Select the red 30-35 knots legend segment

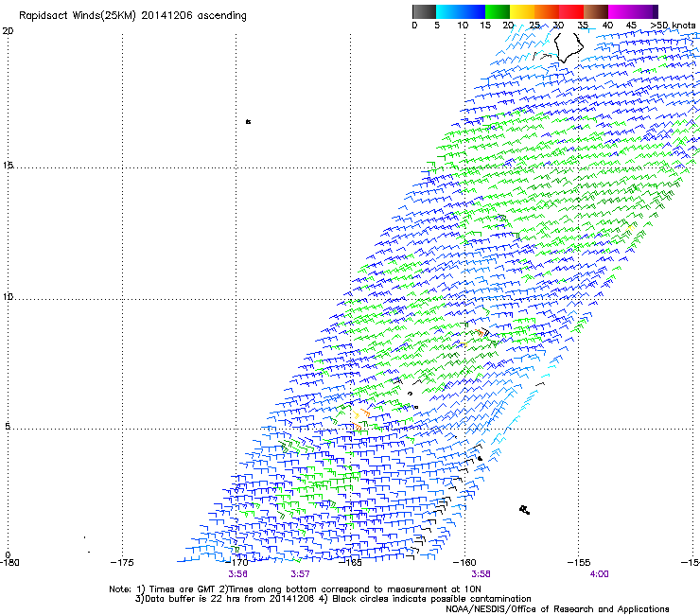571,11
